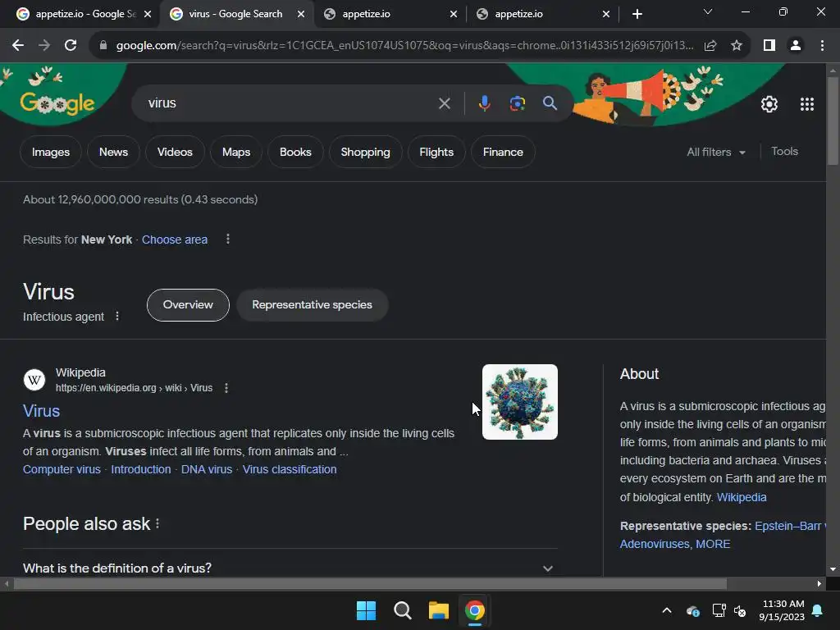Open the Wikipedia result's three-dot menu

pos(226,388)
